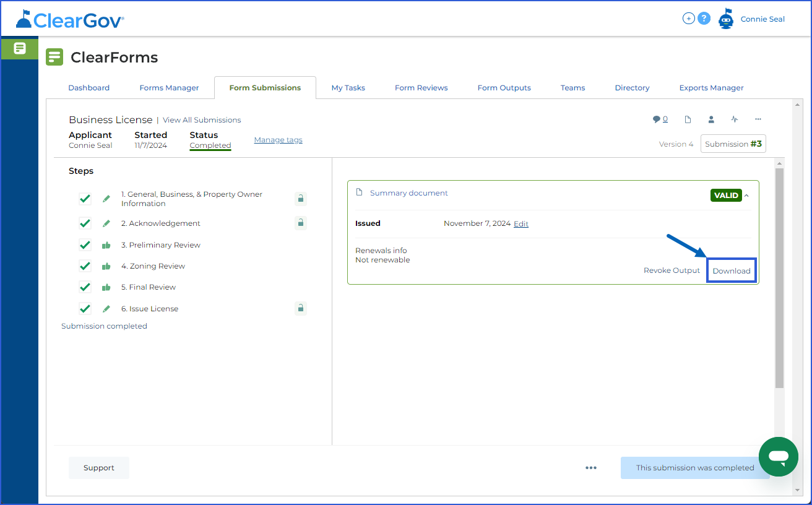Open the Exports Manager tab
The image size is (812, 505).
pos(711,87)
